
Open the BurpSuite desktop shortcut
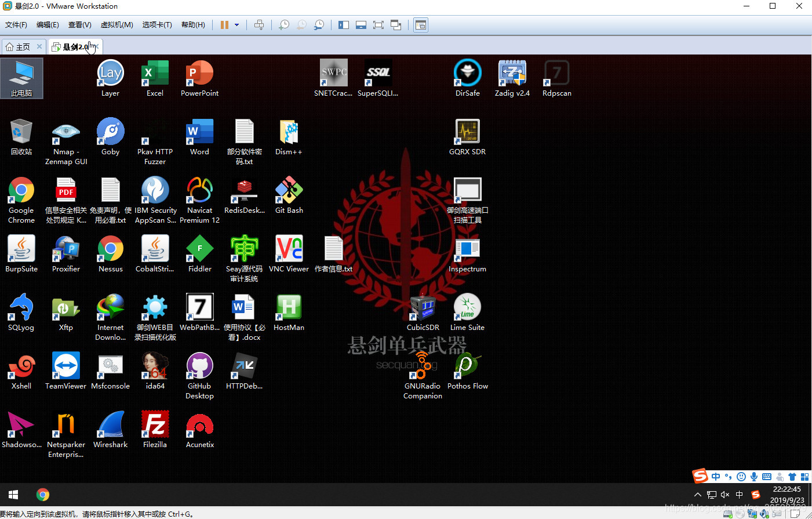coord(21,253)
